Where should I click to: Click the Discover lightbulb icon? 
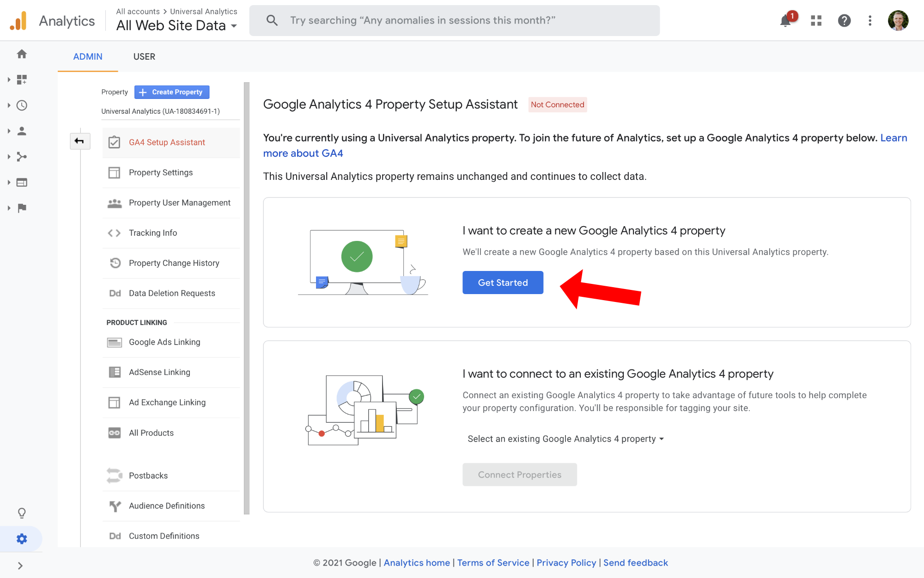click(22, 513)
